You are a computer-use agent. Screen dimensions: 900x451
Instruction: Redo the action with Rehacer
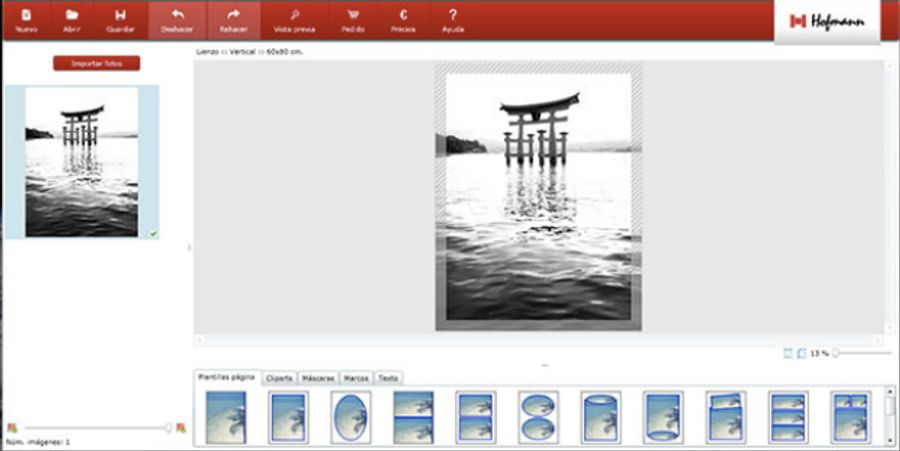[234, 19]
